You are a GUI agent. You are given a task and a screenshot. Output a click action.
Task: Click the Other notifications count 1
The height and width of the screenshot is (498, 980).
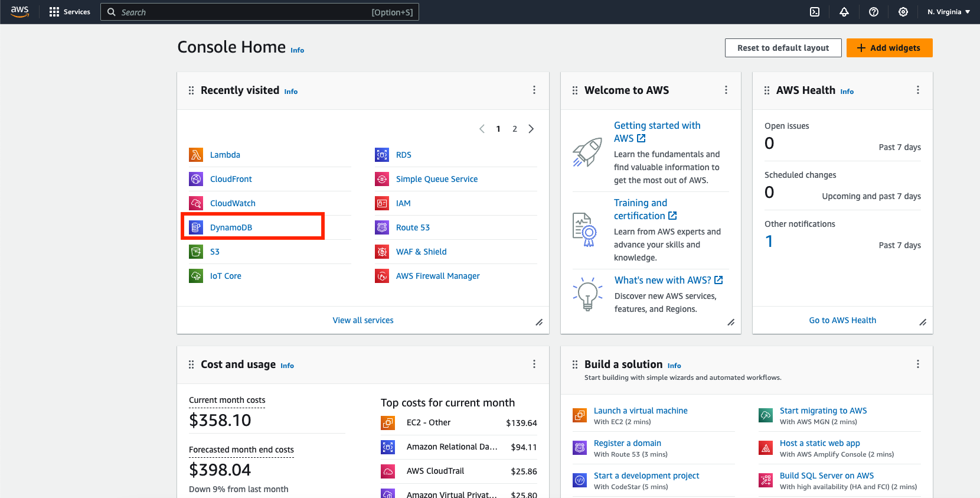coord(769,241)
